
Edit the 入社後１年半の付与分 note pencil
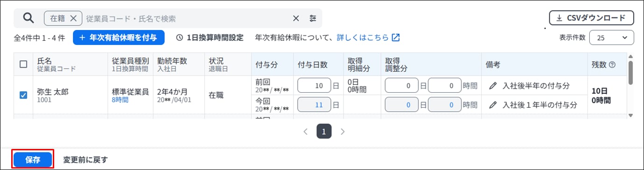point(493,105)
